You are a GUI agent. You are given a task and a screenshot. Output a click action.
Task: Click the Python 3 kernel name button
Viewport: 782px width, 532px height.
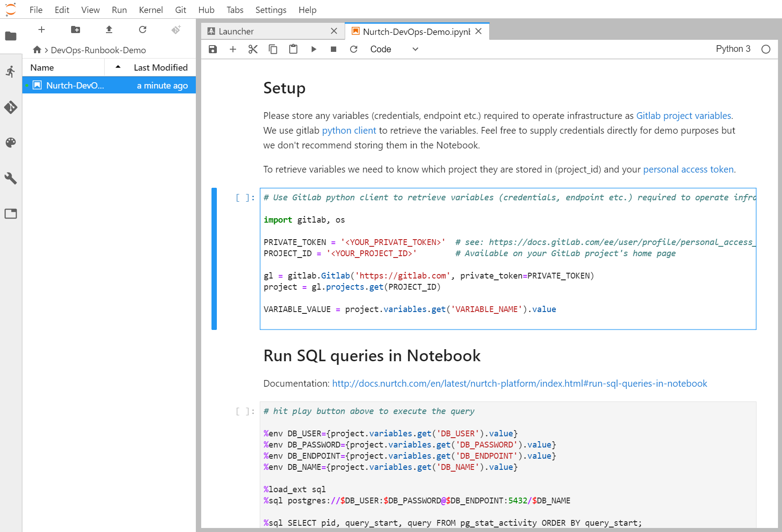[x=733, y=49]
